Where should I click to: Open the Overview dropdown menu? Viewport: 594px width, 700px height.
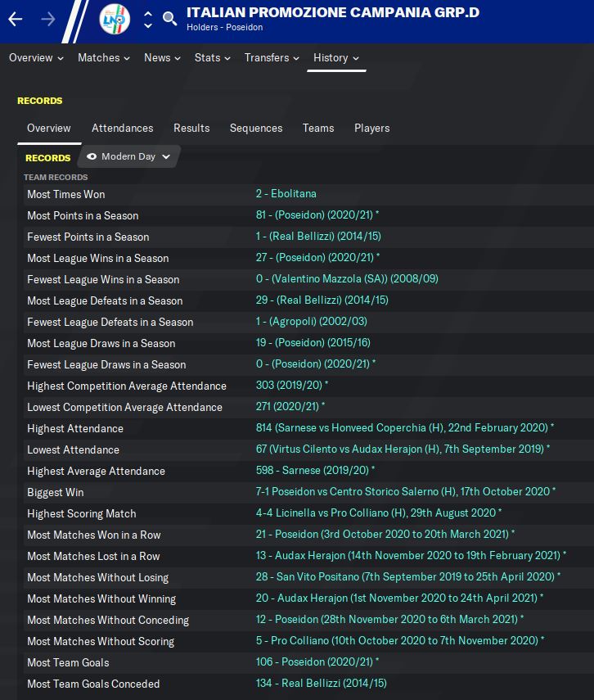[36, 57]
